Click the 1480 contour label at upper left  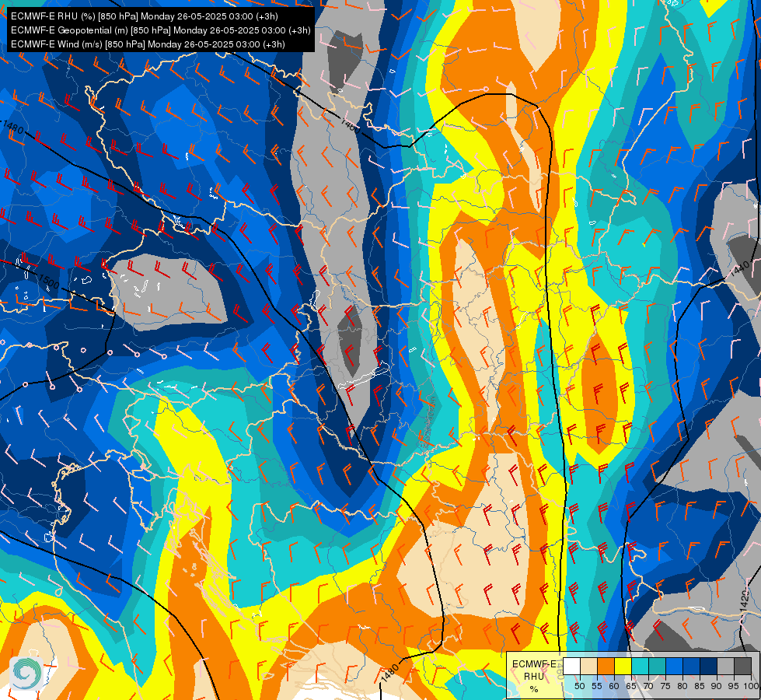(13, 127)
